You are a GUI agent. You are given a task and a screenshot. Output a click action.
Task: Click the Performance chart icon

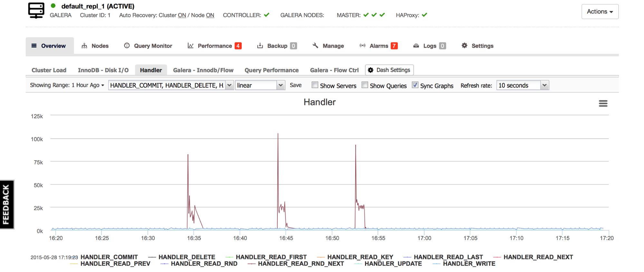tap(191, 46)
